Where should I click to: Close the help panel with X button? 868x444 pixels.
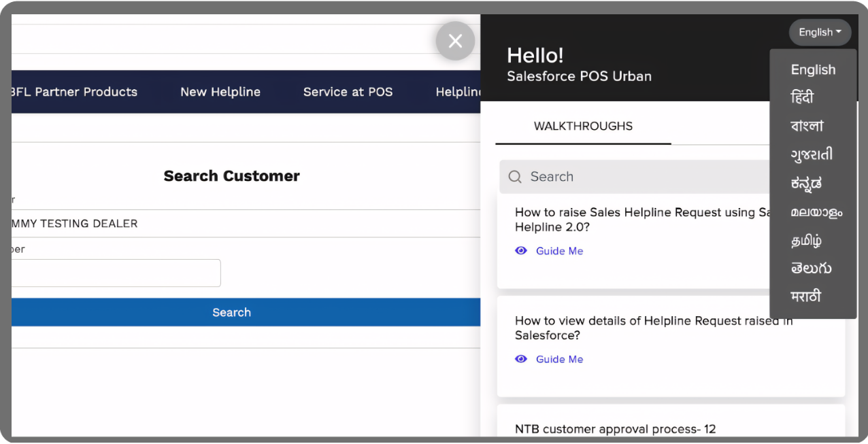pos(455,41)
